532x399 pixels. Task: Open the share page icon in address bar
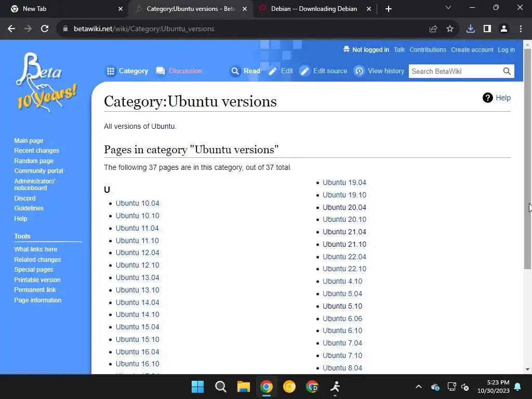pos(433,29)
